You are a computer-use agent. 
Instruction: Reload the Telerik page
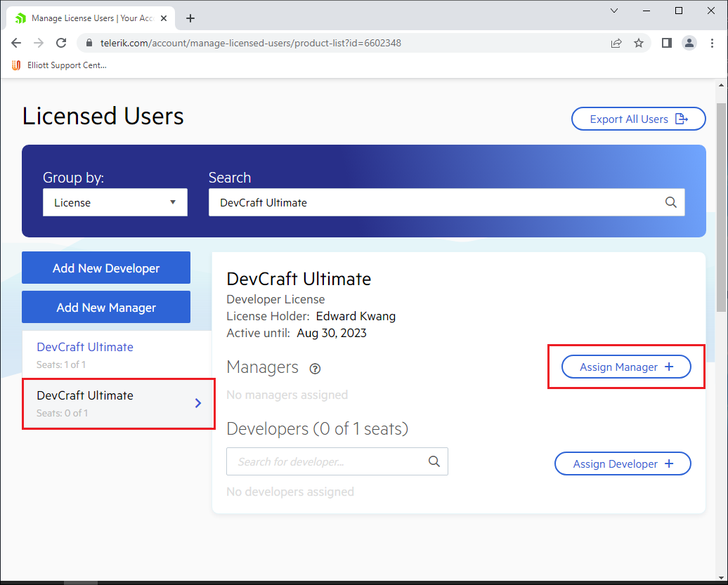click(x=61, y=43)
